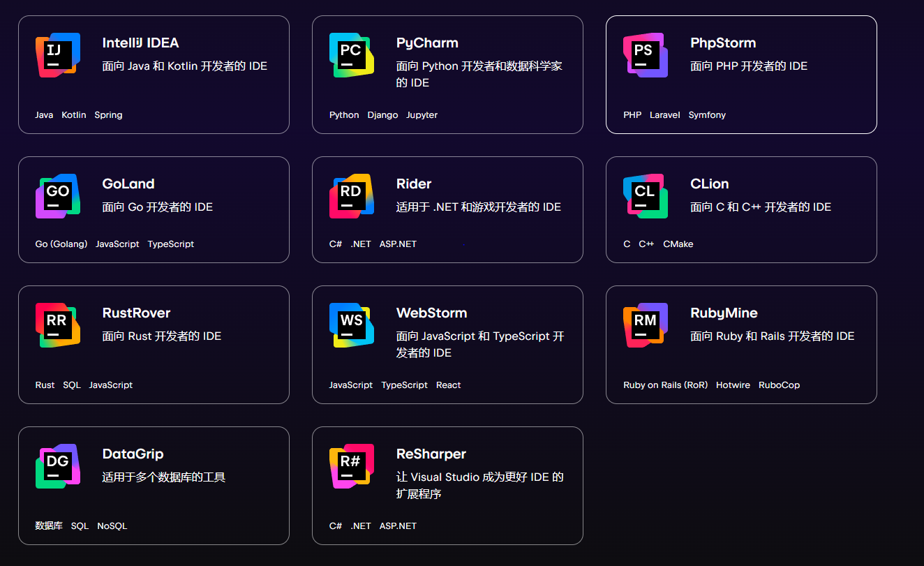Click DataGrip description '适用于多个数据库的工具'
This screenshot has height=566, width=924.
164,477
